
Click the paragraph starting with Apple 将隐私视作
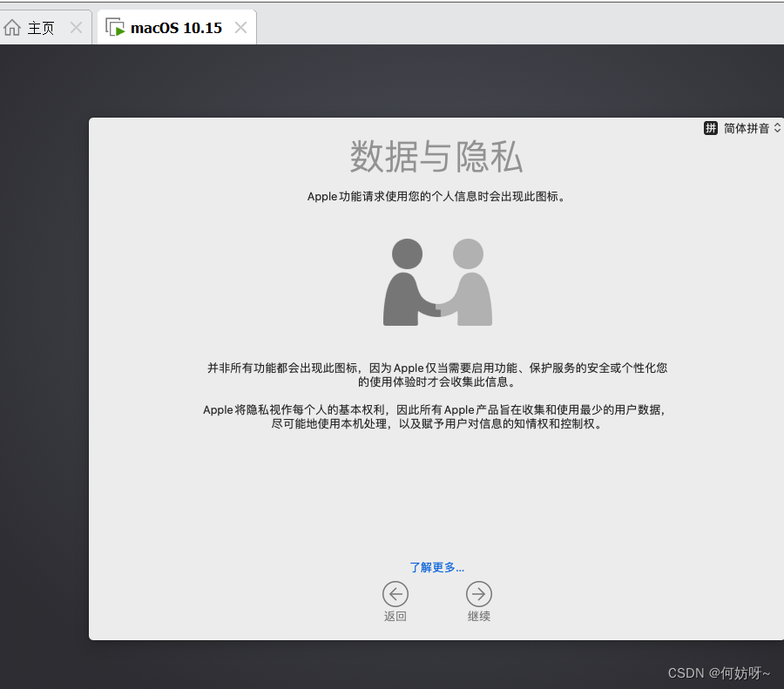pyautogui.click(x=434, y=417)
